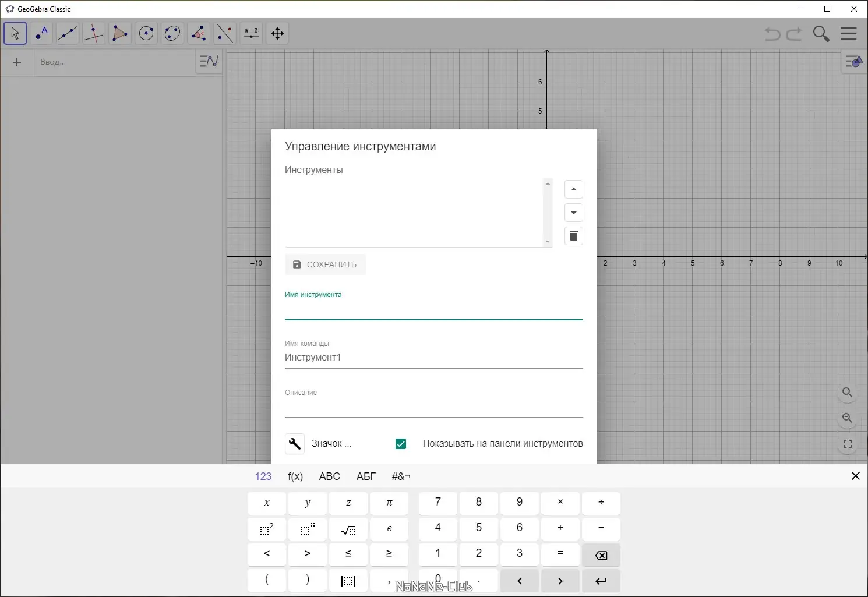Uncheck Показывать на панели инструментов

tap(401, 444)
